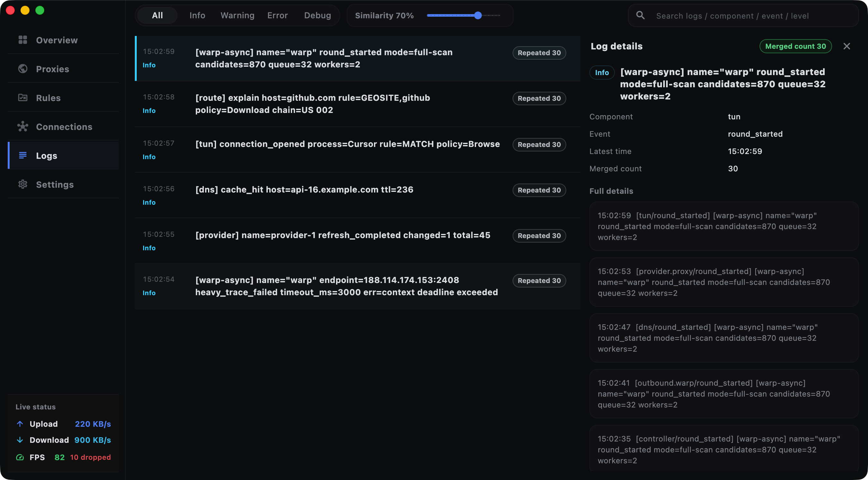Filter logs by Info level
This screenshot has height=480, width=868.
(x=197, y=15)
